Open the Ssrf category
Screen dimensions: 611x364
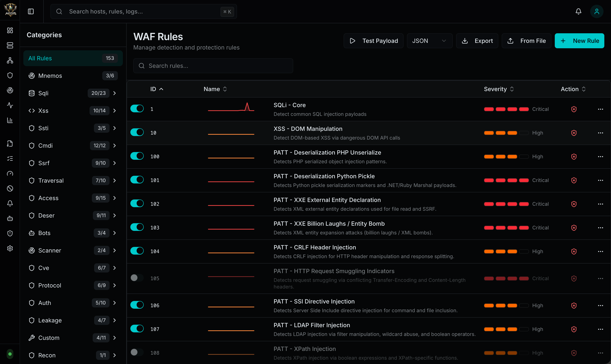click(73, 163)
